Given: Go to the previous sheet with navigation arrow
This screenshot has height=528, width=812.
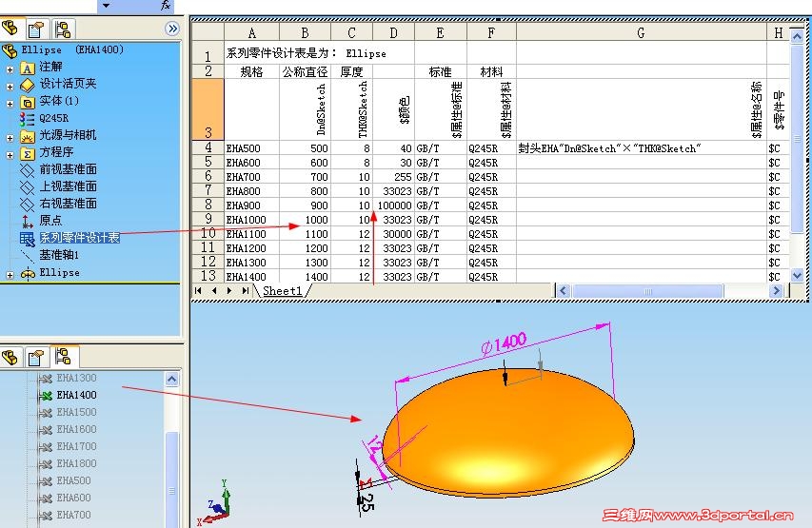Looking at the screenshot, I should click(214, 291).
